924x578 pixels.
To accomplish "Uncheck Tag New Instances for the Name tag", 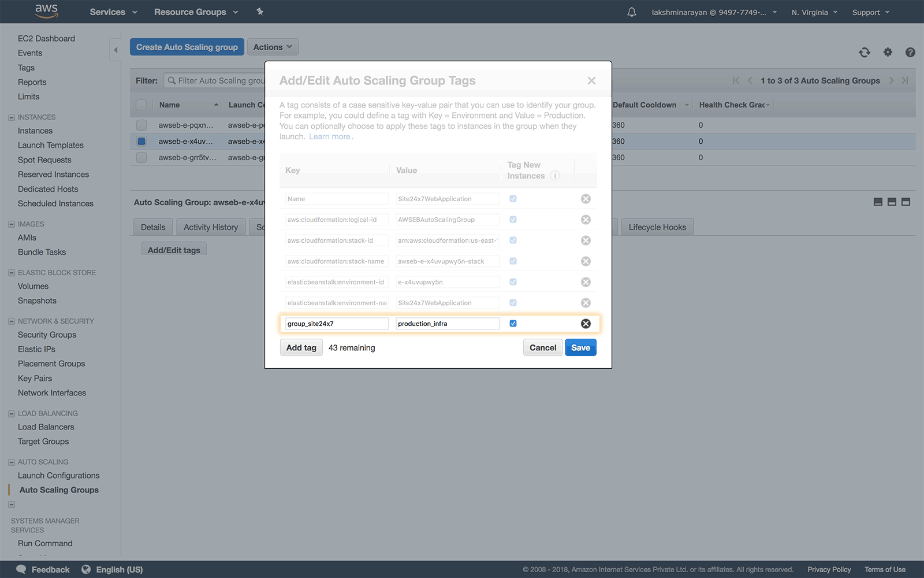I will pyautogui.click(x=513, y=198).
